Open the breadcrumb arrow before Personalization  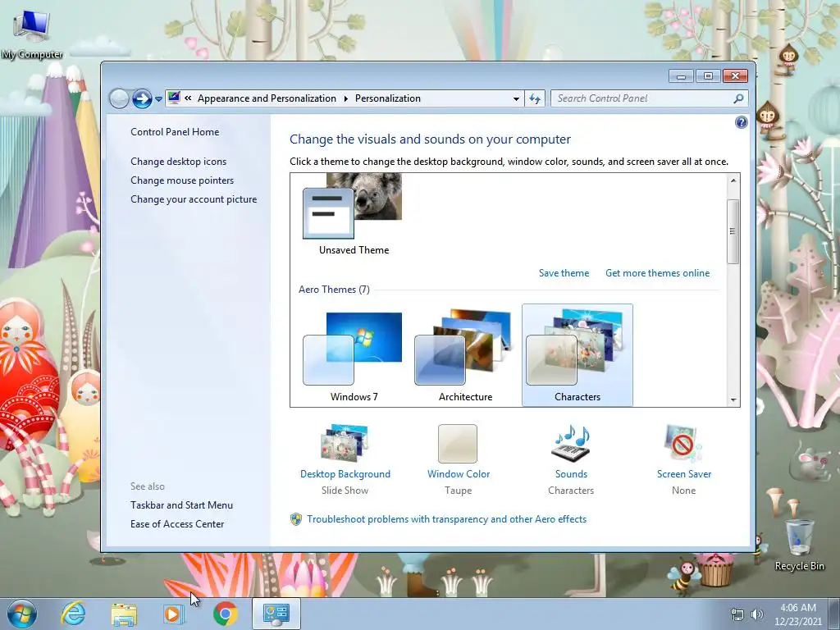tap(345, 98)
